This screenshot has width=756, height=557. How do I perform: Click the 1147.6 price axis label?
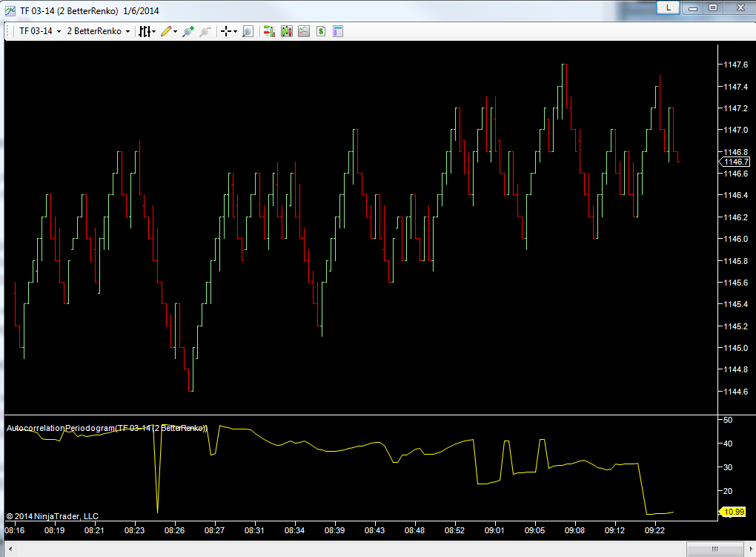click(x=736, y=65)
